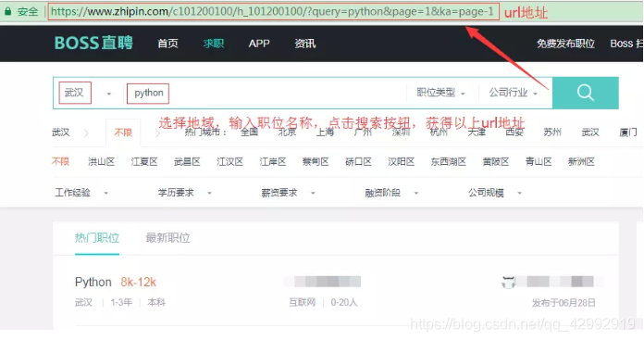Go to 首页 in the navigation bar
This screenshot has height=341, width=644.
click(168, 44)
